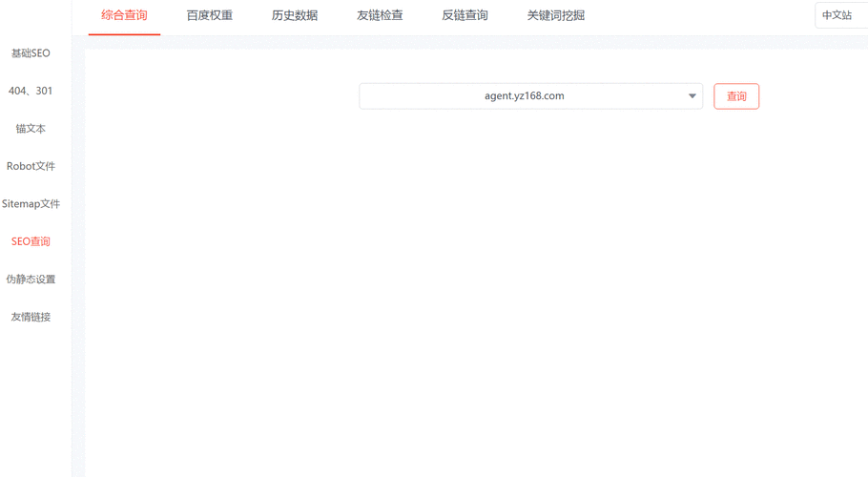
Task: Expand the domain dropdown arrow
Action: coord(692,96)
